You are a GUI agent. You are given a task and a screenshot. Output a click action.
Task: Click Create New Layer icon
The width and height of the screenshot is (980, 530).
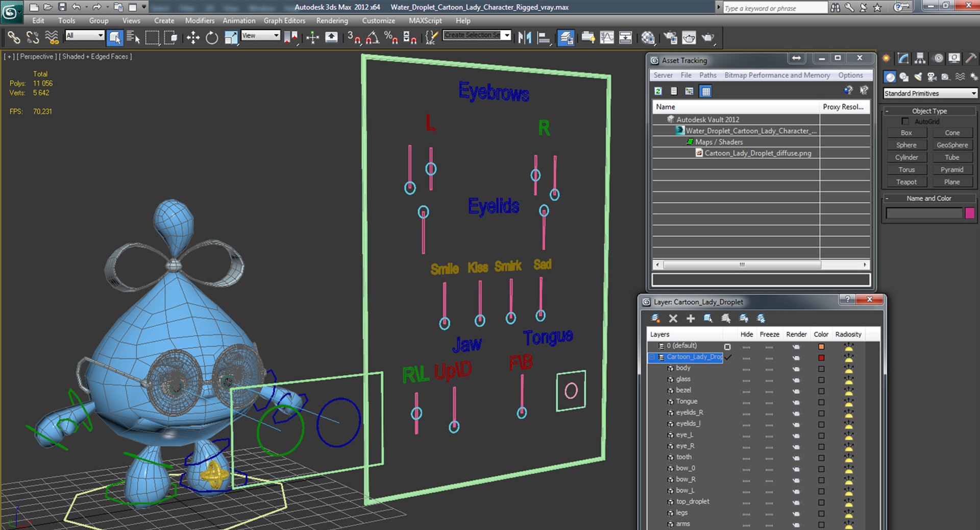click(x=655, y=319)
